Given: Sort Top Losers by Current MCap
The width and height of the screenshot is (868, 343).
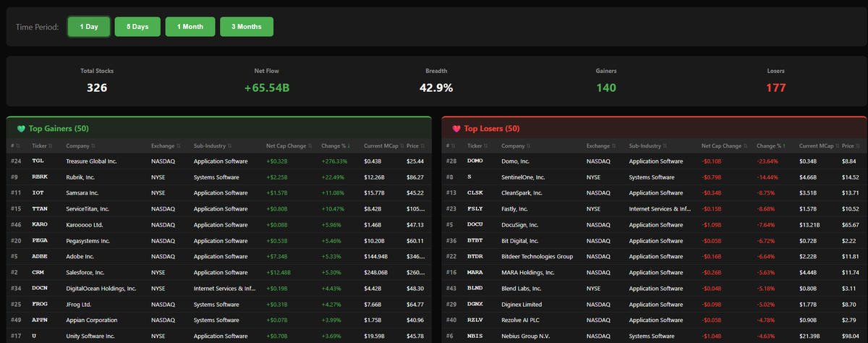Looking at the screenshot, I should [818, 145].
